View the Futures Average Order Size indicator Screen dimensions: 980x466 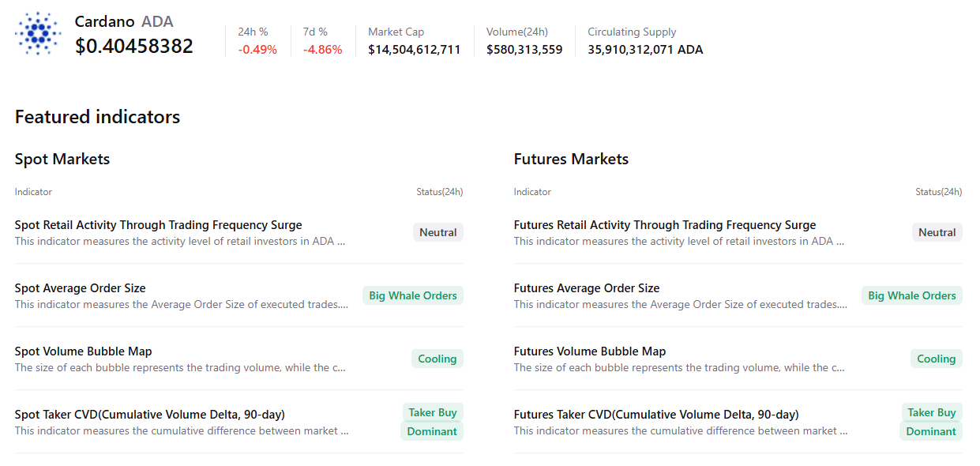(x=586, y=288)
